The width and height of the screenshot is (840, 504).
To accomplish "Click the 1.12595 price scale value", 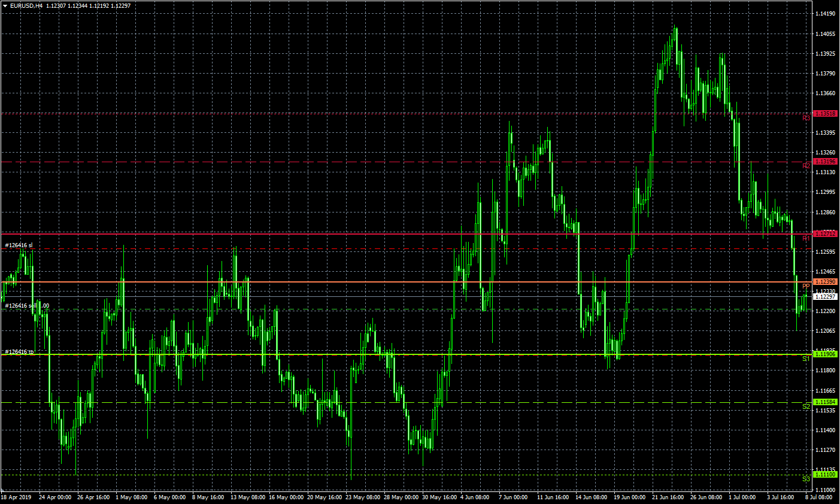I will (x=826, y=252).
